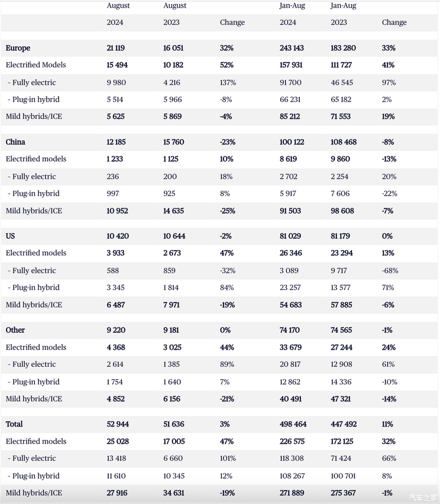
Task: Click the US row label
Action: pyautogui.click(x=10, y=236)
